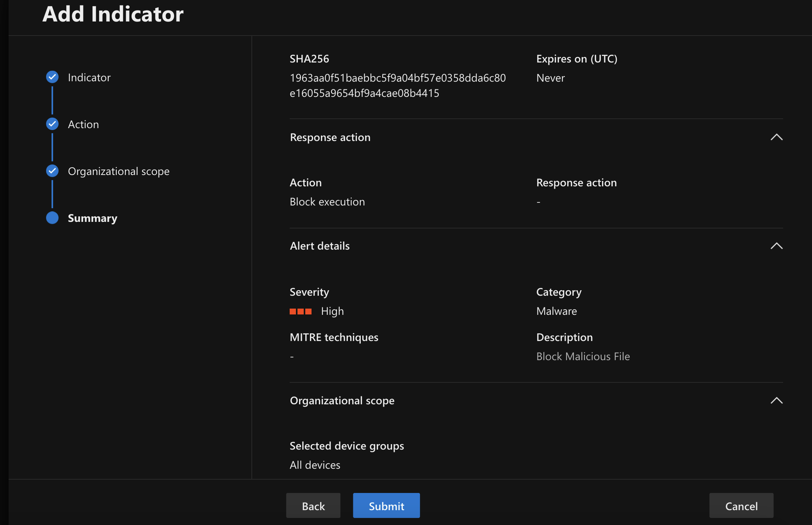Click the 'Alert details' section heading

click(x=320, y=246)
